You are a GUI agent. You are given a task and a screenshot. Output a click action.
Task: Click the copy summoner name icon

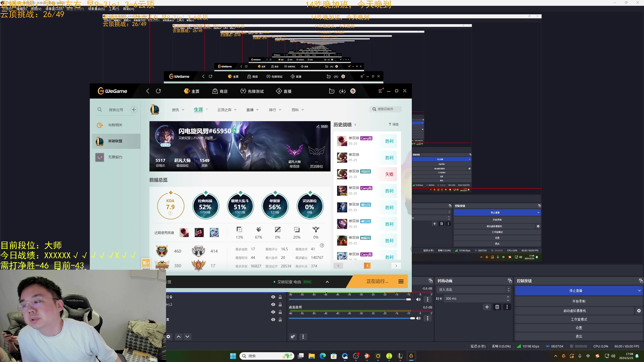point(234,131)
